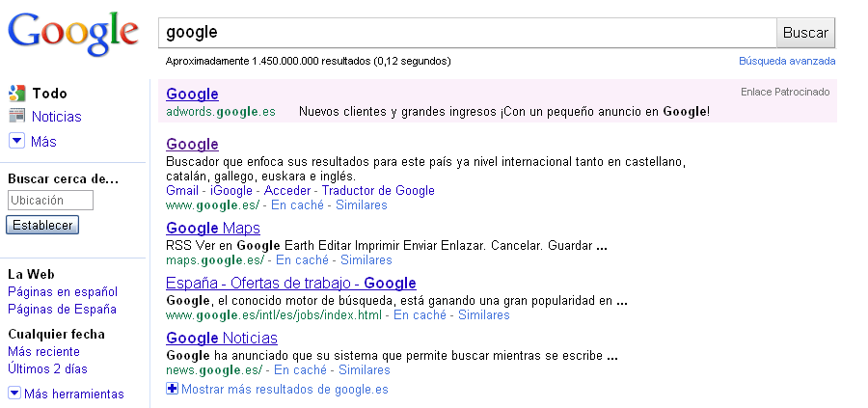Open Similares for news.google.es
868x408 pixels.
pos(365,369)
